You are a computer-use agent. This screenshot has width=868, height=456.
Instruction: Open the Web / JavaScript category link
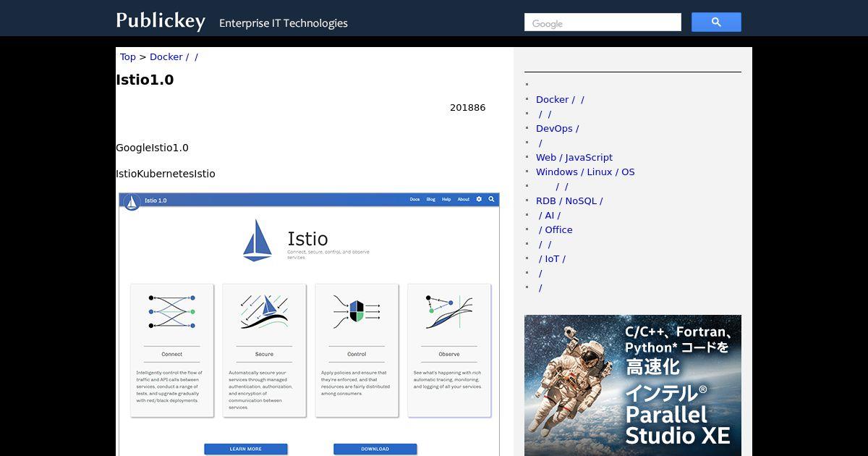pos(574,157)
